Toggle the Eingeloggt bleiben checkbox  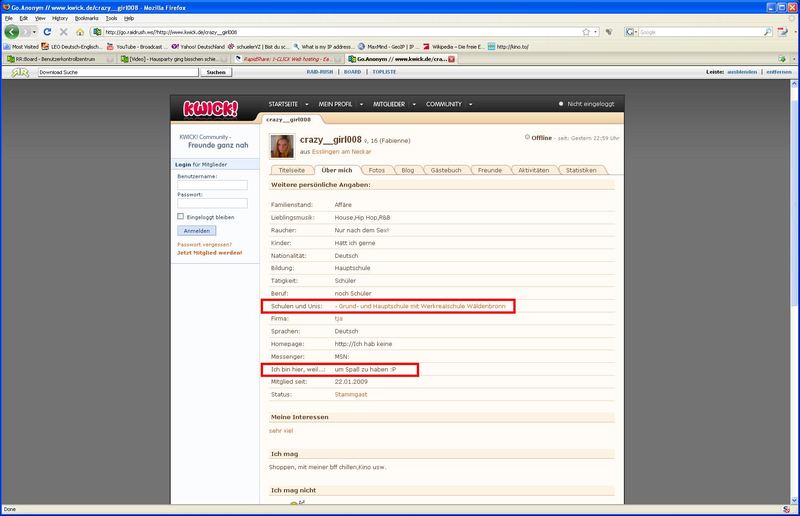[180, 216]
